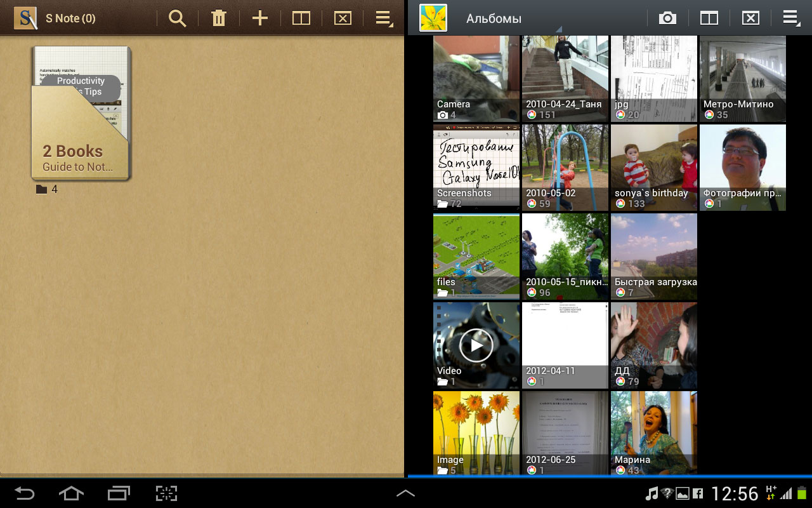Play the Video album thumbnail

pos(476,345)
